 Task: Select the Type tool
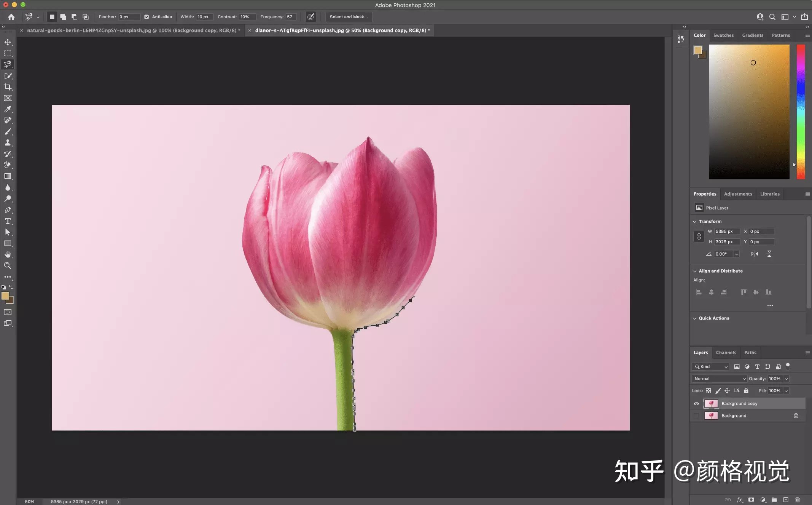pos(8,221)
